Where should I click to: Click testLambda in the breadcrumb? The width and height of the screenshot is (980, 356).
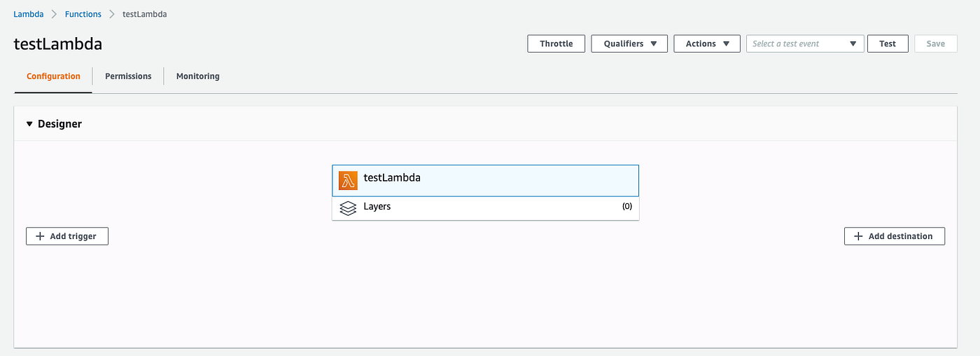pos(145,14)
